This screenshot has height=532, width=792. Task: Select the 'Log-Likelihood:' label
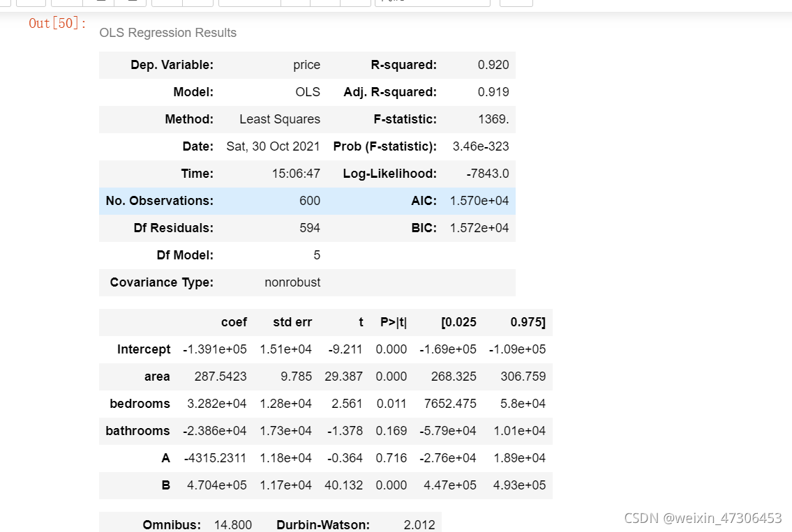click(x=390, y=174)
